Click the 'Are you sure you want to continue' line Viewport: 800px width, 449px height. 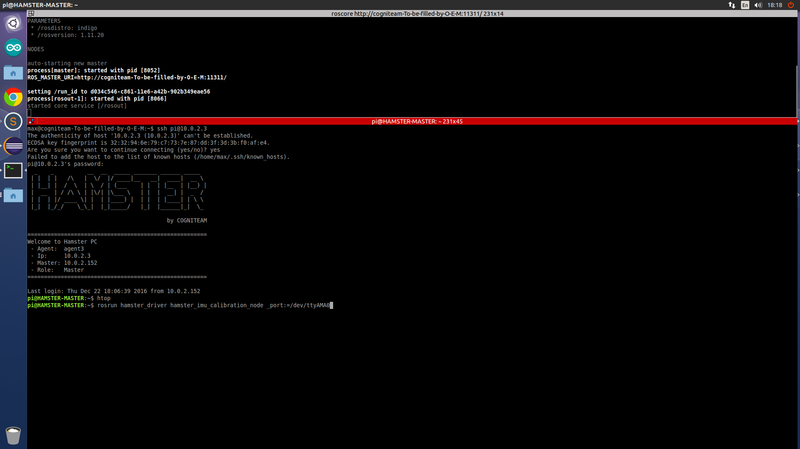pyautogui.click(x=124, y=150)
